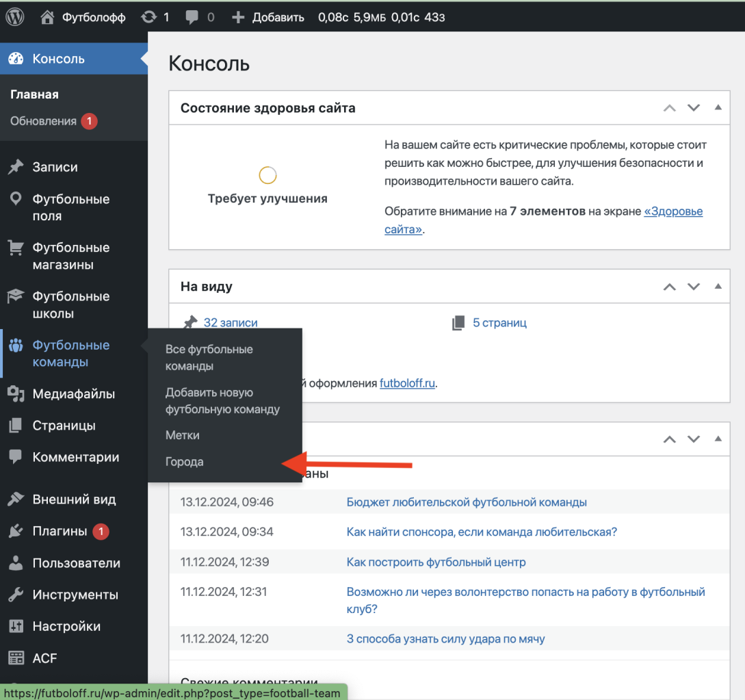This screenshot has width=745, height=700.
Task: Click the ACF grid icon
Action: [16, 658]
